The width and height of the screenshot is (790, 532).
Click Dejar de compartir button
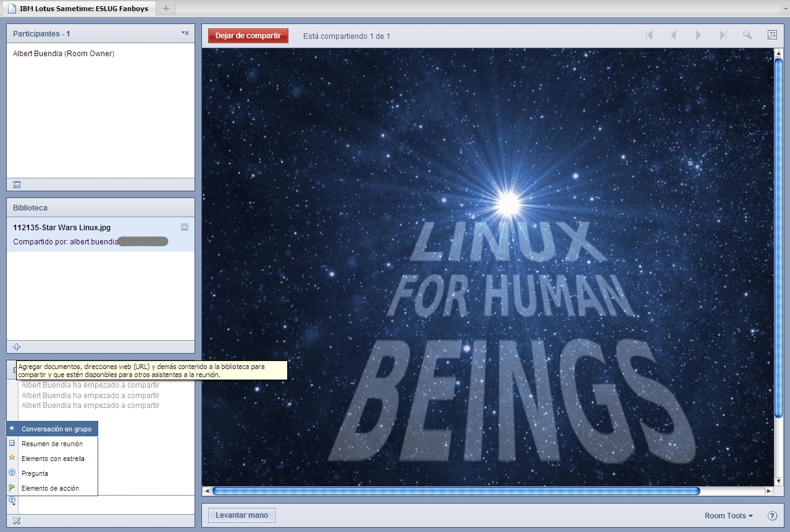pyautogui.click(x=248, y=36)
